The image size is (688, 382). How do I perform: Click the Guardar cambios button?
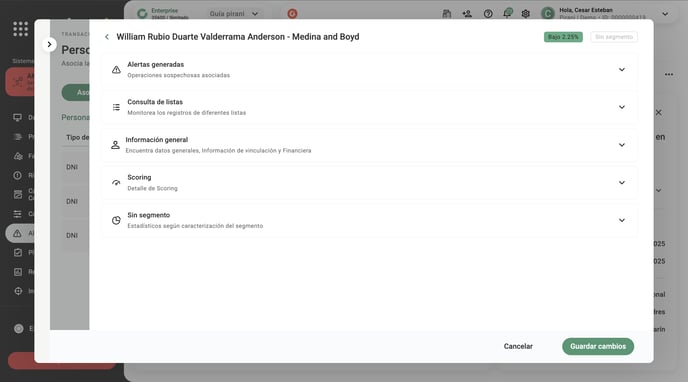point(598,346)
